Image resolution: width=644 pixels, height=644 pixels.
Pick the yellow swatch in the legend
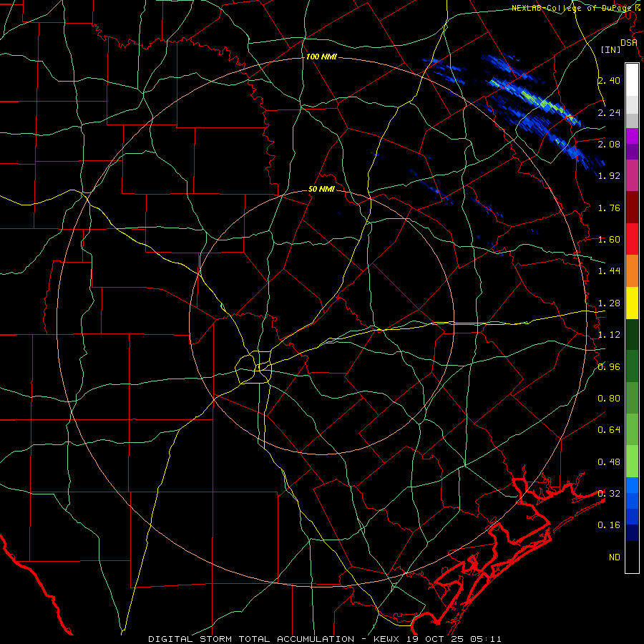coord(632,303)
